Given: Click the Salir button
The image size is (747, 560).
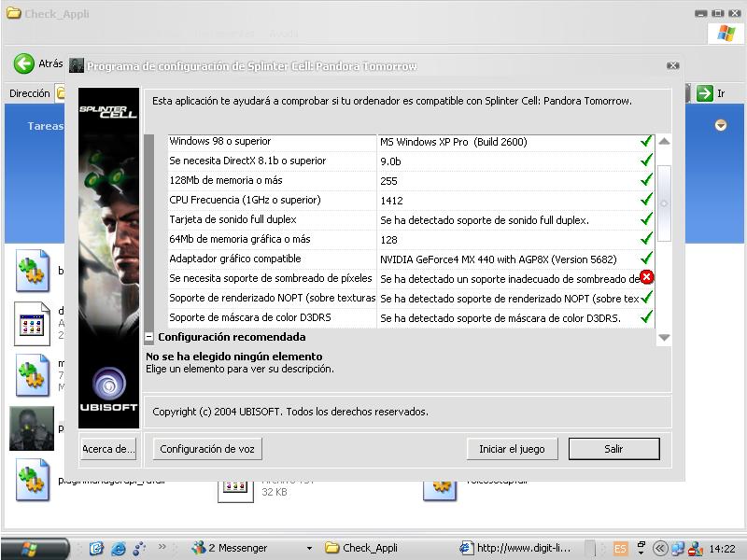Looking at the screenshot, I should pos(614,449).
